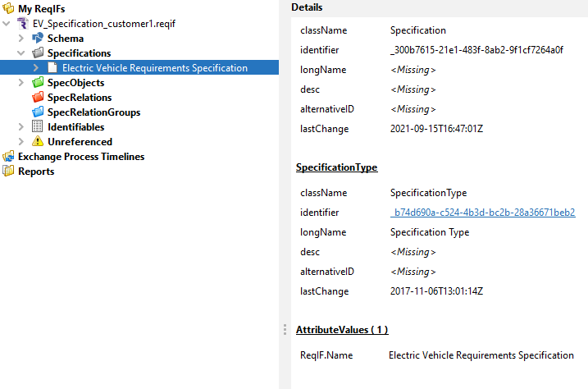
Task: Click the green SpecObjects folder icon
Action: pos(38,83)
